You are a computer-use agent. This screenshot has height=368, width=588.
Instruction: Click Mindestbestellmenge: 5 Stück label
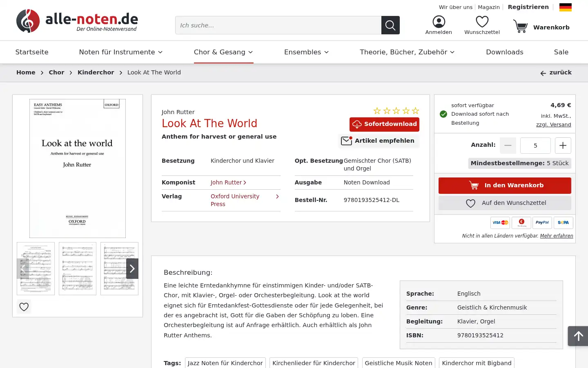[x=519, y=163]
